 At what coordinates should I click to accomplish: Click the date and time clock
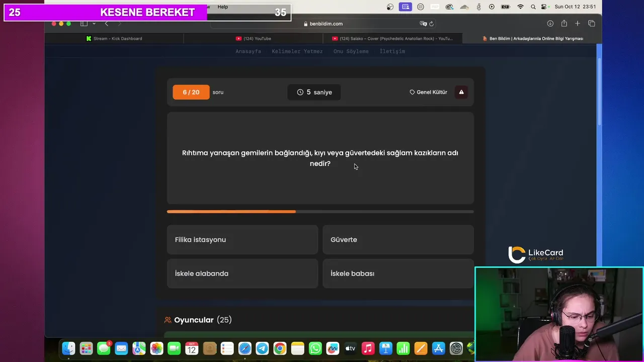click(575, 7)
